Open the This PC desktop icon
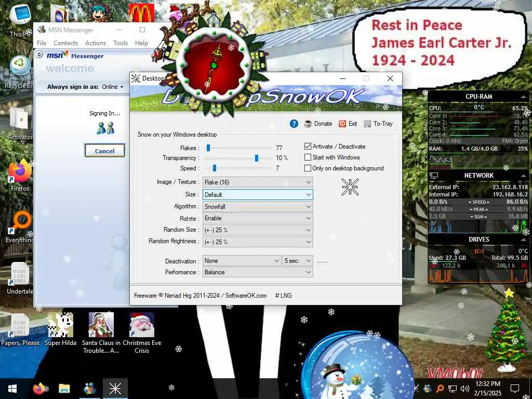The height and width of the screenshot is (399, 532). [20, 20]
